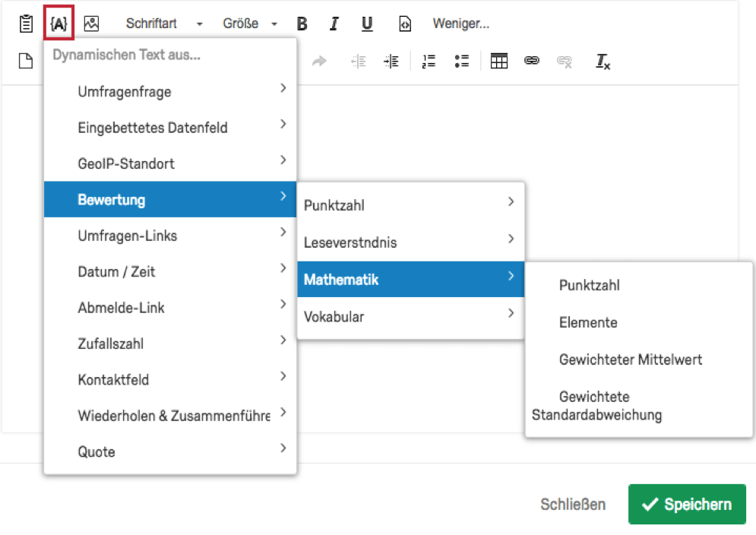Pick Gewichteter Mittelwert option
Screen dimensions: 756x535
[639, 359]
